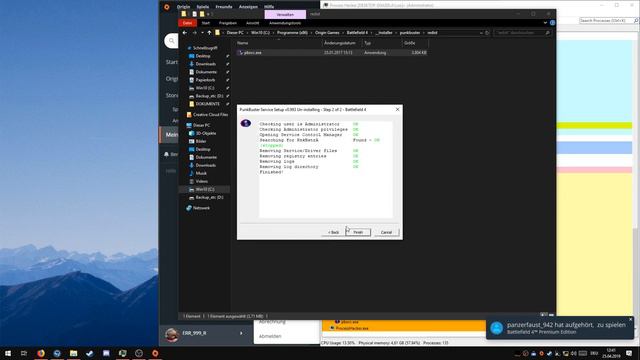Select the pbsvc.exe file row
The width and height of the screenshot is (640, 360).
pyautogui.click(x=331, y=53)
